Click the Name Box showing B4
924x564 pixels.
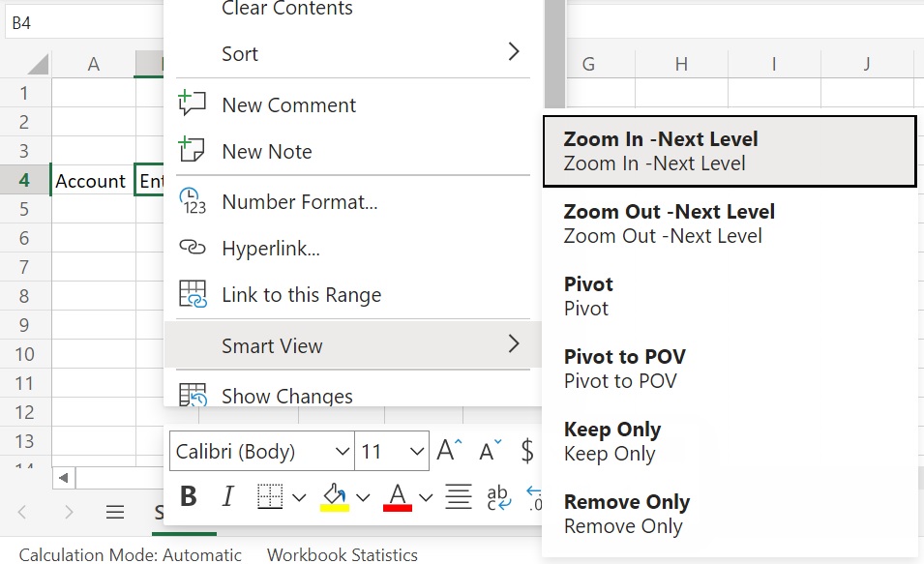tap(77, 23)
